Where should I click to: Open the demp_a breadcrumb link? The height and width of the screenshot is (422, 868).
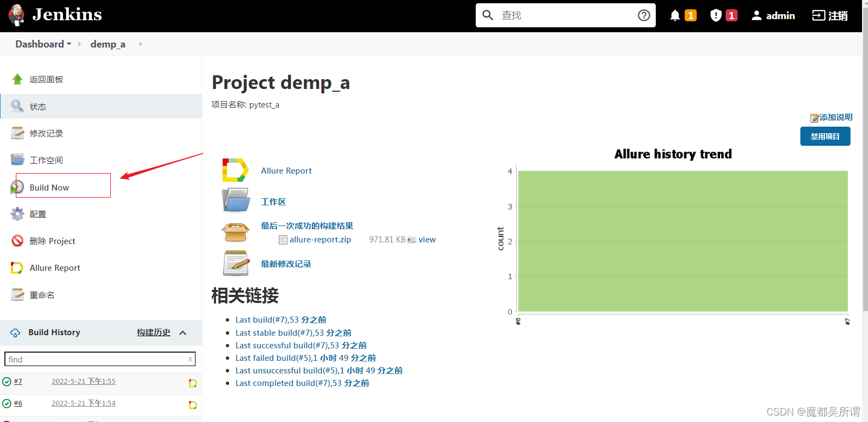[x=107, y=44]
